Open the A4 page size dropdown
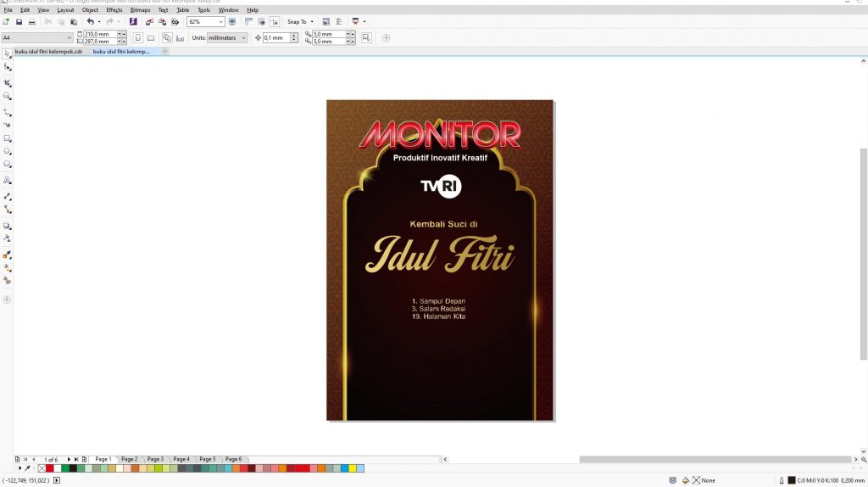Viewport: 868px width, 487px height. coord(70,37)
